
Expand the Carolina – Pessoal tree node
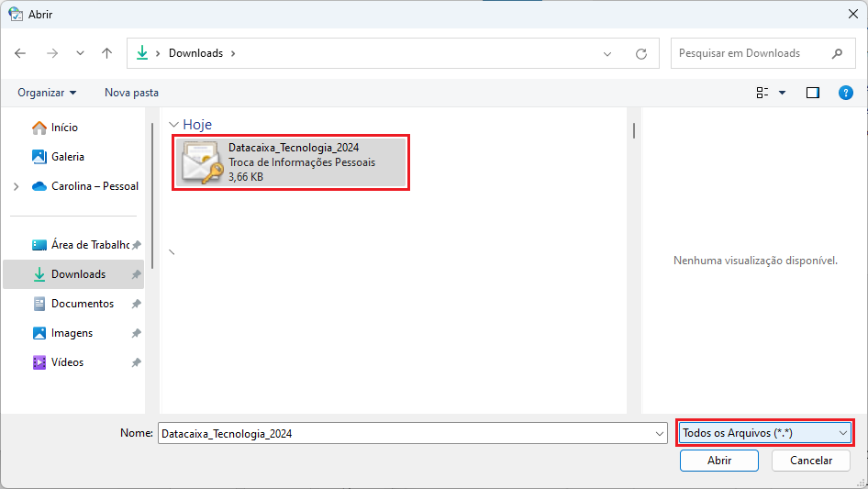[x=16, y=186]
